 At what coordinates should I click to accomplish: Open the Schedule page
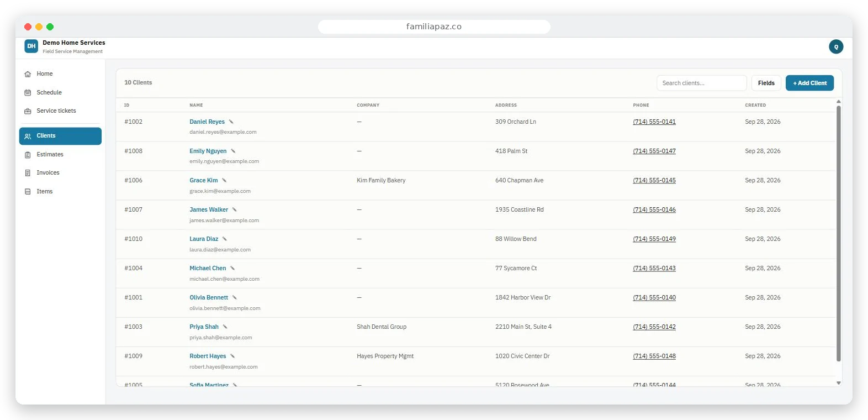pyautogui.click(x=60, y=93)
